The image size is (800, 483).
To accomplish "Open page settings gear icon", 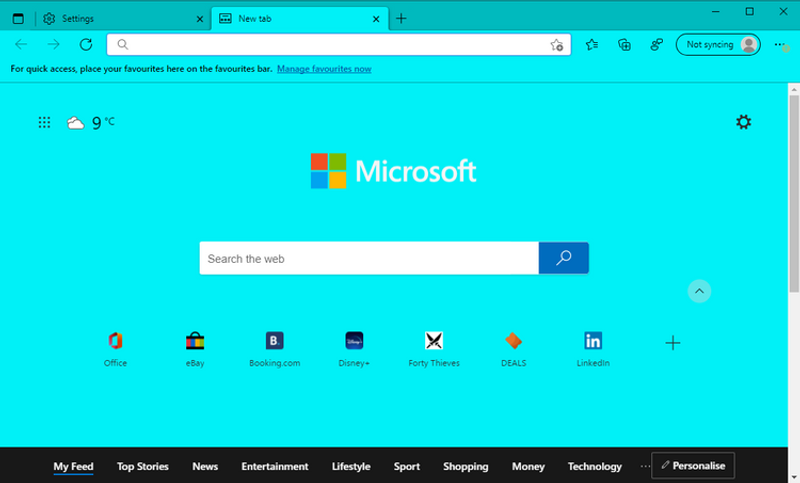I will pos(743,122).
